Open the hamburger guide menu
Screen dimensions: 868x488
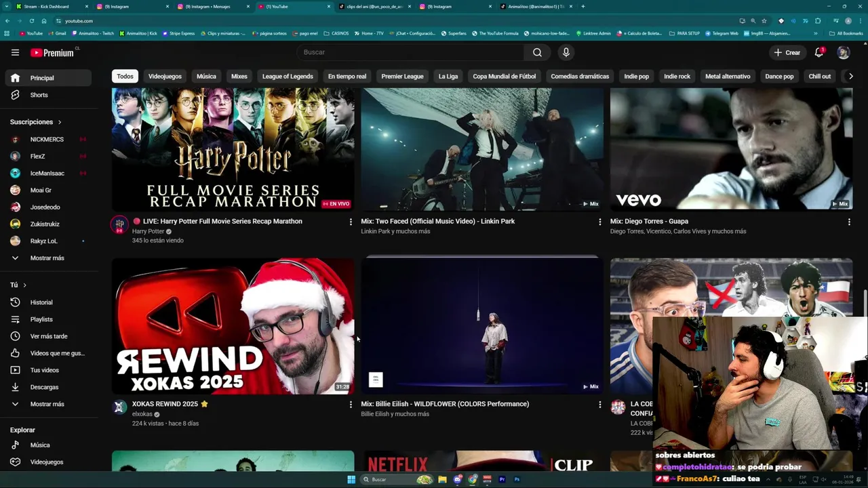(x=15, y=52)
